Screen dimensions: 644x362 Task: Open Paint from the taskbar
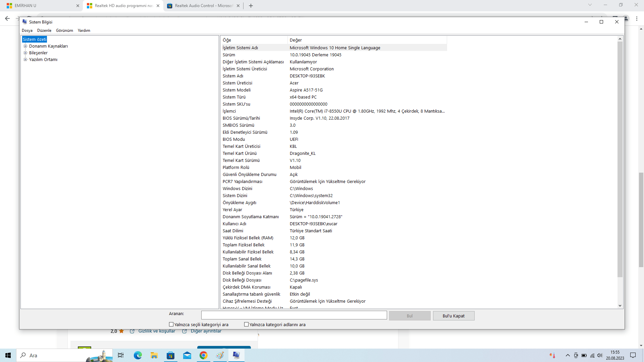tap(220, 355)
